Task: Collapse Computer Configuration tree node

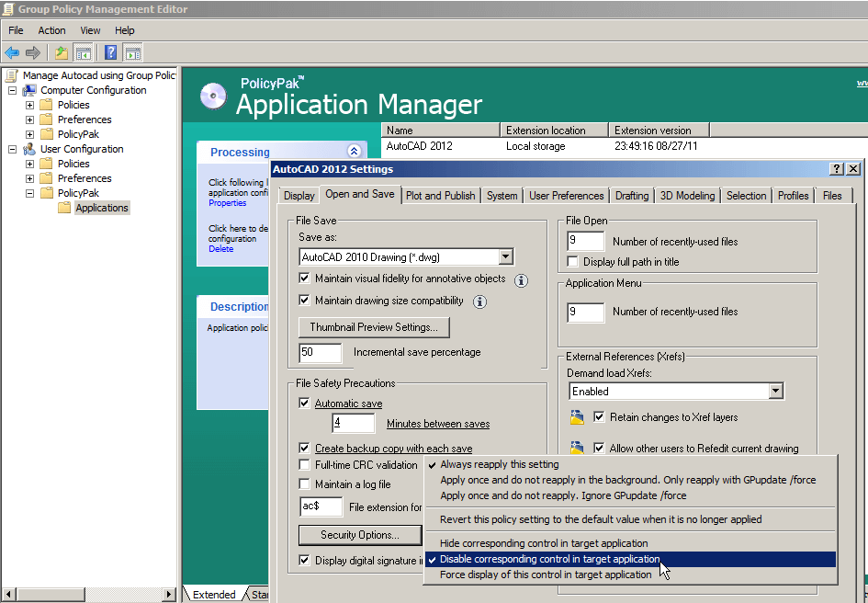Action: 12,90
